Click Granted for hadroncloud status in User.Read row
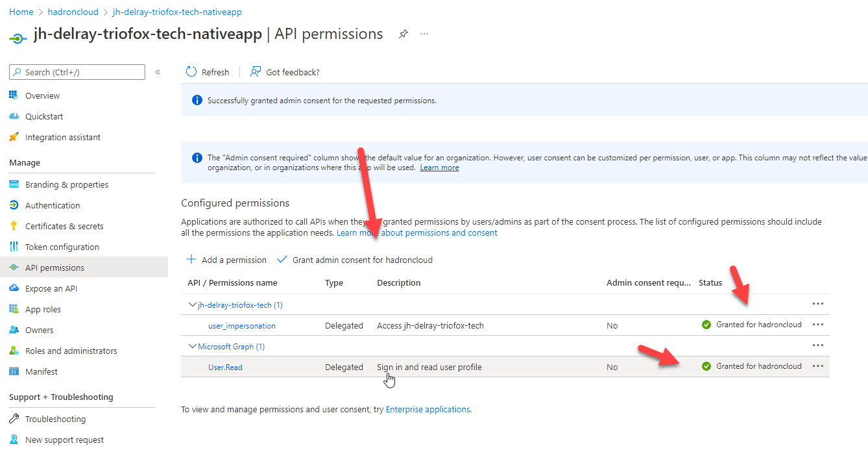The image size is (868, 461). point(752,366)
